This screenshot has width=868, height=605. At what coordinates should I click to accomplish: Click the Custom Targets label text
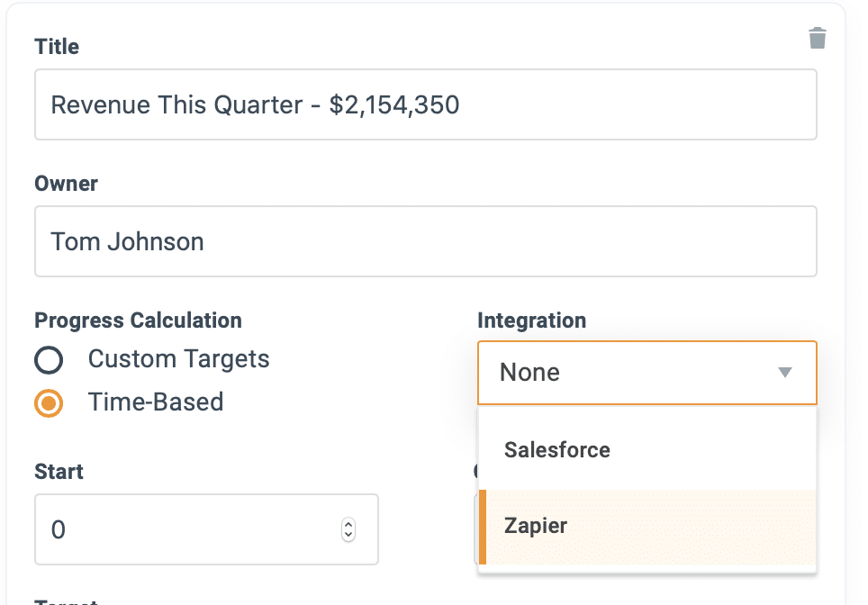pyautogui.click(x=178, y=359)
